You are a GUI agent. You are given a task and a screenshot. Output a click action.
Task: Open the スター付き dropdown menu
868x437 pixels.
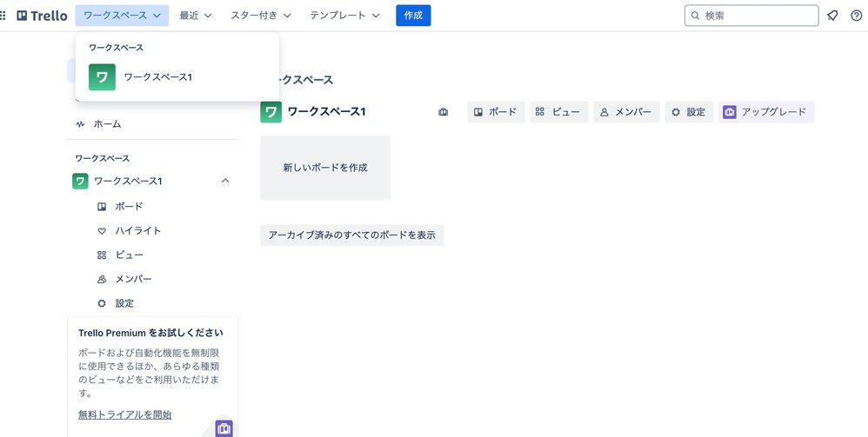coord(261,16)
